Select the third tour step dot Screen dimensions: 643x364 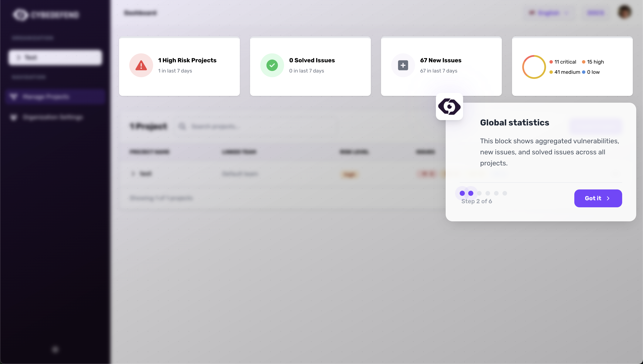point(479,193)
